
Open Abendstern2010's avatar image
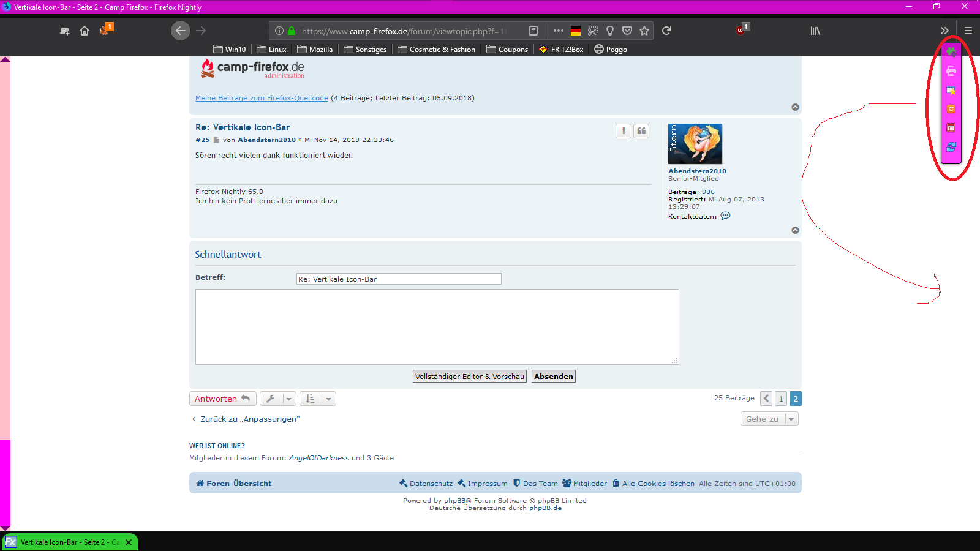pos(695,144)
